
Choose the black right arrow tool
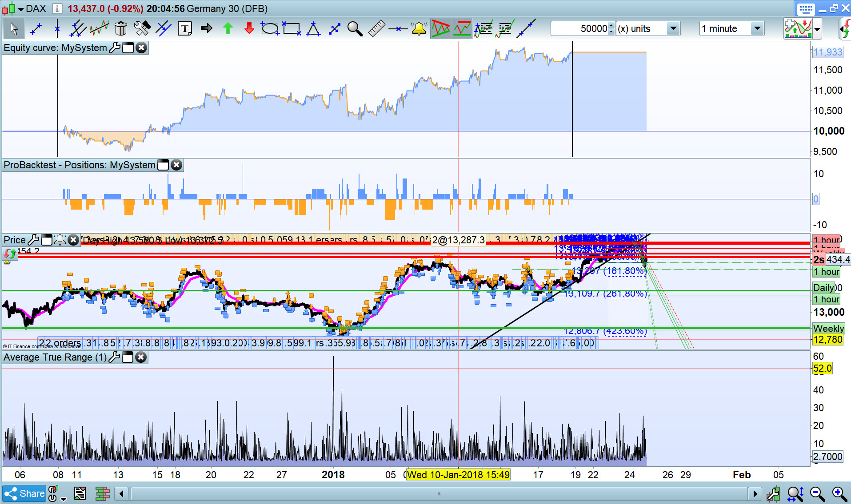[206, 29]
